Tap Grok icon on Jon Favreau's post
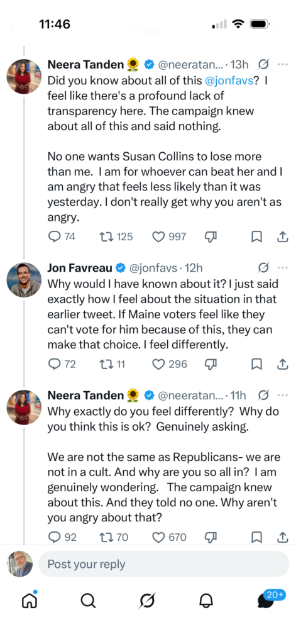296x644 pixels. click(x=263, y=268)
